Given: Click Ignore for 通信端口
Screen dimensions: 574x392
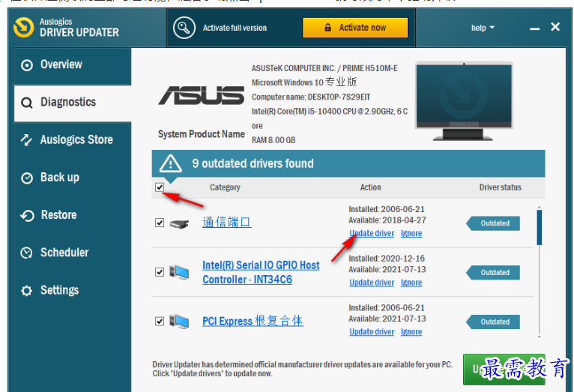Looking at the screenshot, I should click(x=411, y=234).
